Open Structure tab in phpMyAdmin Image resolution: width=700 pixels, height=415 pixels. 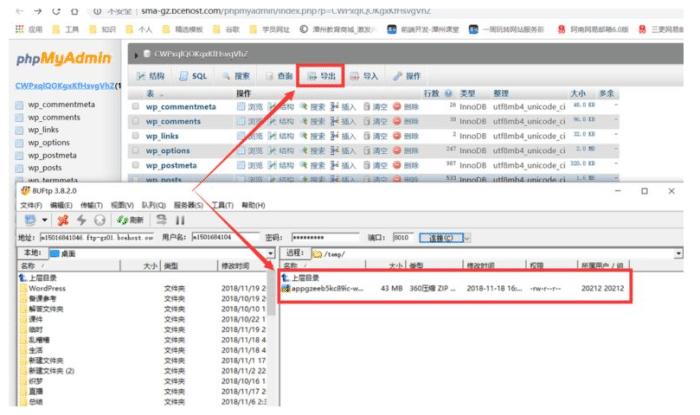coord(150,76)
